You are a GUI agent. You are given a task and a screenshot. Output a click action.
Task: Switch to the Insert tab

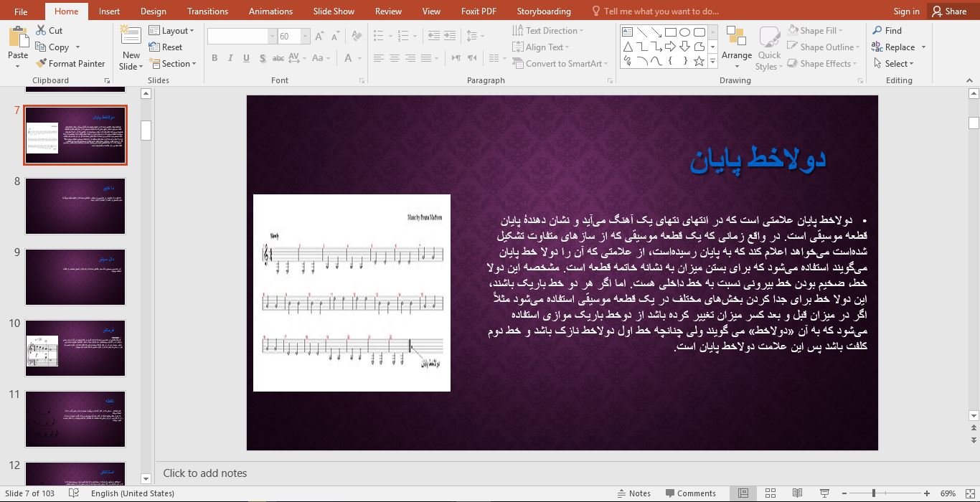109,11
